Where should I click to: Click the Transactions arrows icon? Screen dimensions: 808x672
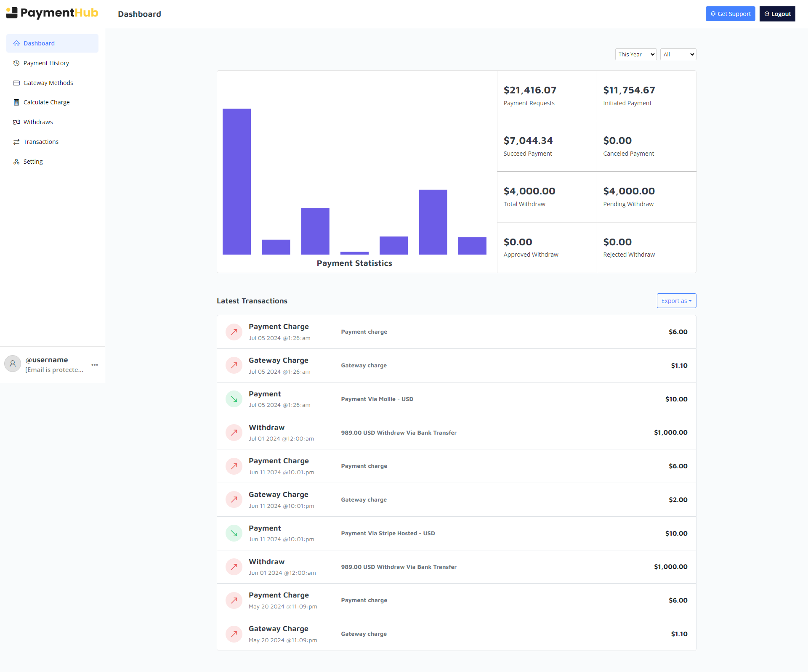click(16, 142)
